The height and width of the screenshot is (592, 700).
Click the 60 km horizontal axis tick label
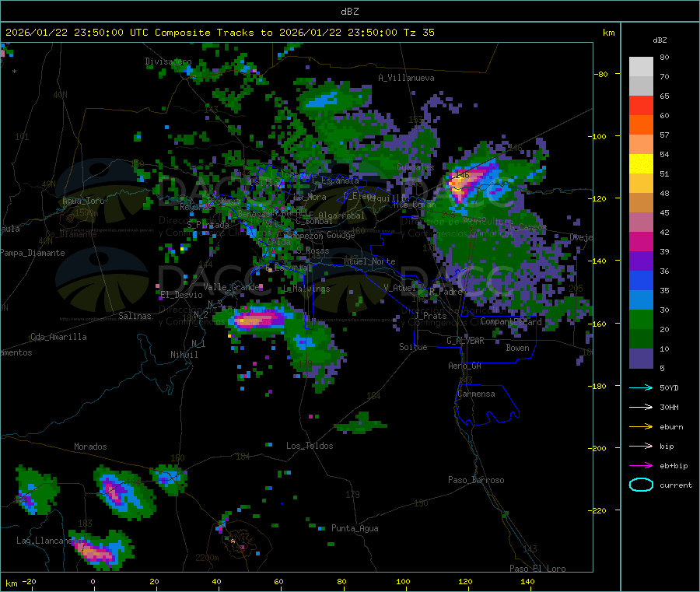(278, 581)
